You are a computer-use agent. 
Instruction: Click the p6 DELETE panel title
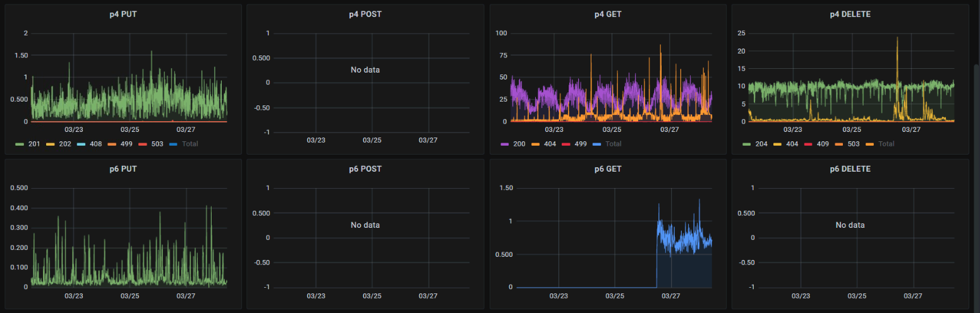[850, 169]
